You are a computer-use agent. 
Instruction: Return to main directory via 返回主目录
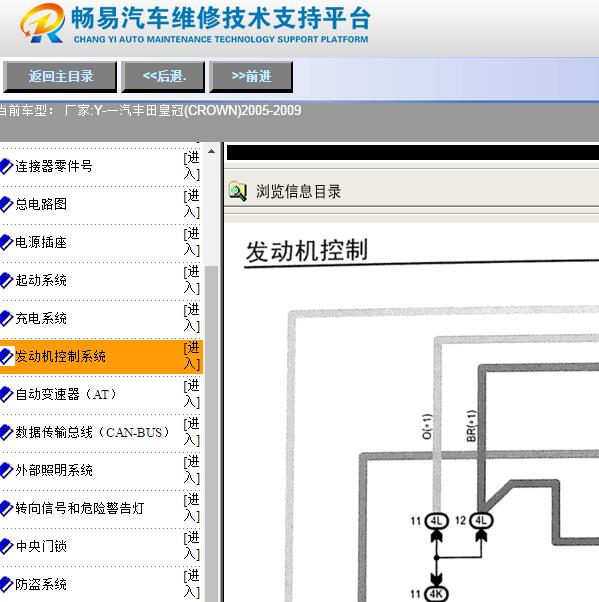(60, 76)
